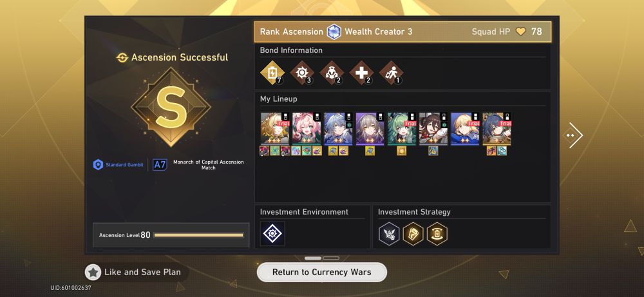Open the third Investment Strategy battery icon

pyautogui.click(x=437, y=234)
